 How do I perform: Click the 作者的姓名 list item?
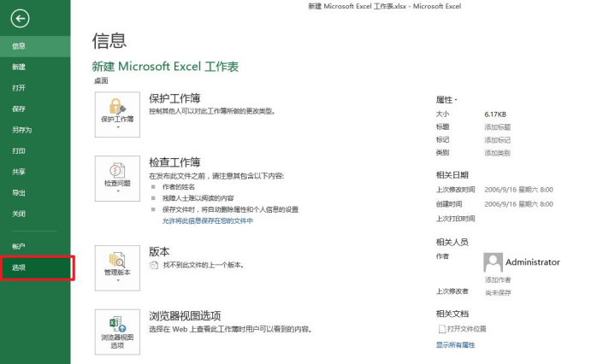[x=179, y=187]
